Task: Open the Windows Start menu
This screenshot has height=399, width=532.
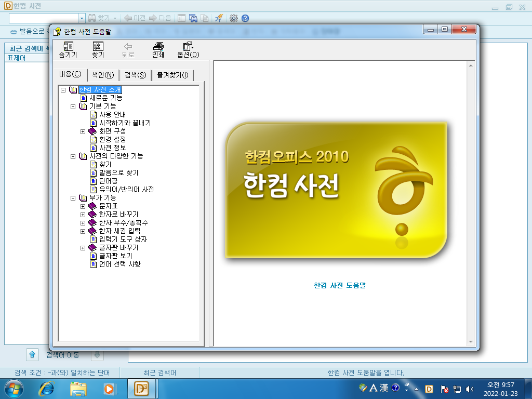Action: (x=14, y=389)
